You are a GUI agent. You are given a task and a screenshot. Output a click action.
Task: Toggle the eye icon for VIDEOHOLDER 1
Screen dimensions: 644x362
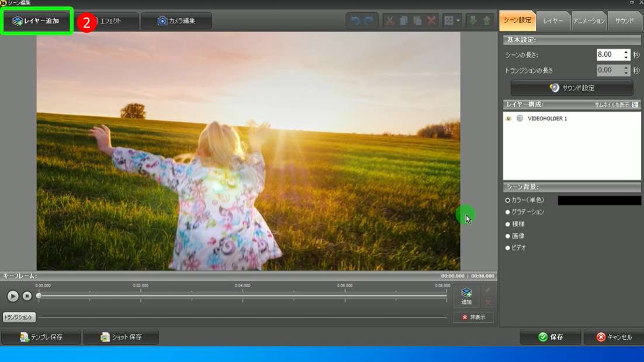(508, 119)
